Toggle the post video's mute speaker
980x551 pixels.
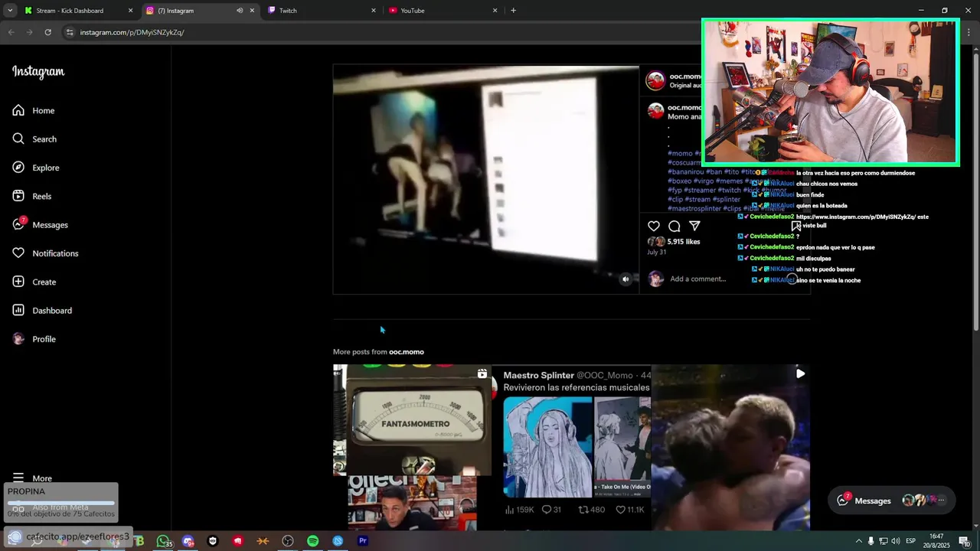[626, 279]
